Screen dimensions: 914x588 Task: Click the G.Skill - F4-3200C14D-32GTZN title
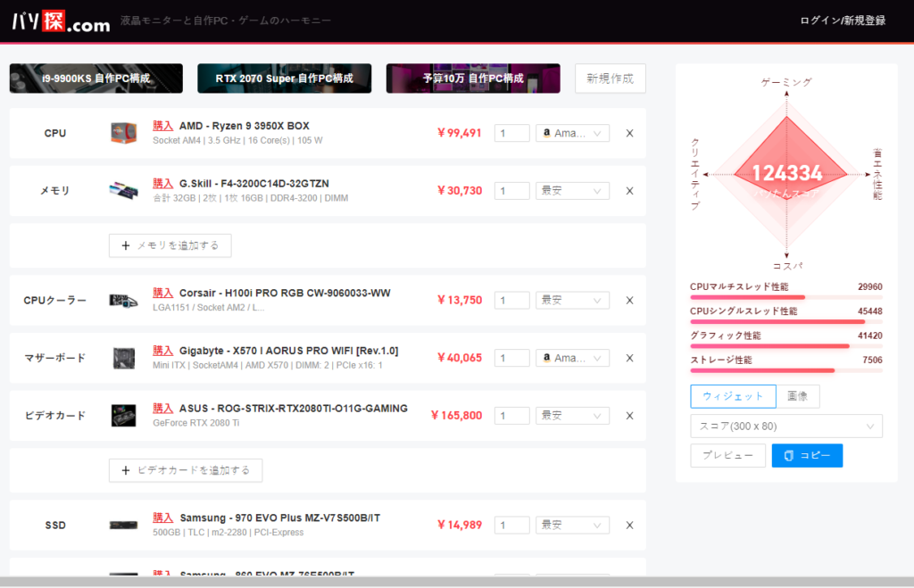(x=254, y=184)
